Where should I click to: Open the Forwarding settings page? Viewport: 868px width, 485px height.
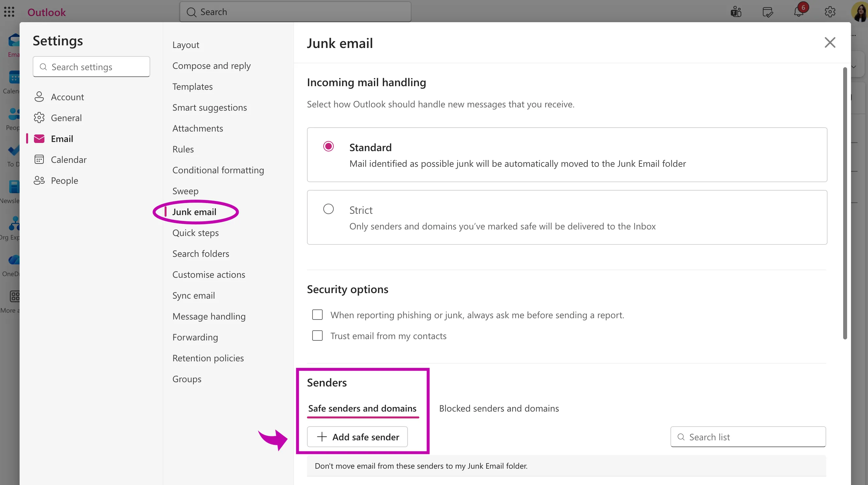pyautogui.click(x=195, y=337)
